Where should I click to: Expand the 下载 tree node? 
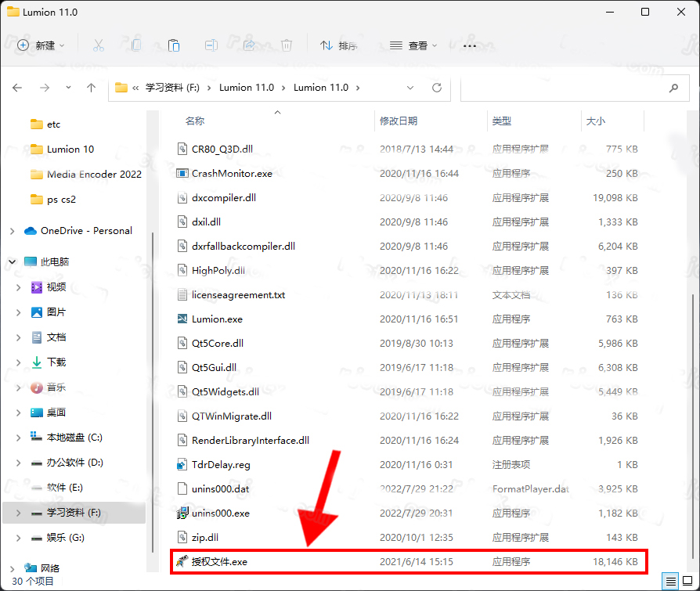(18, 362)
